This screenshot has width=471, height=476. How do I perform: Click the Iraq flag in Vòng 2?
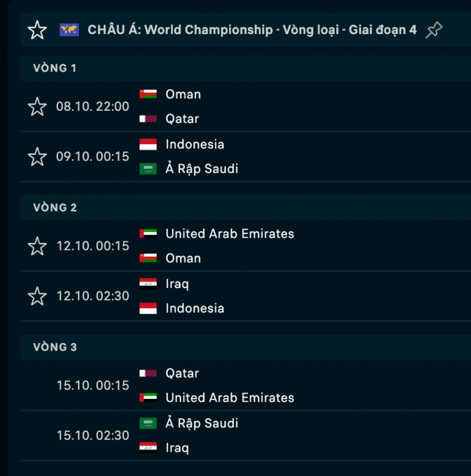[148, 284]
